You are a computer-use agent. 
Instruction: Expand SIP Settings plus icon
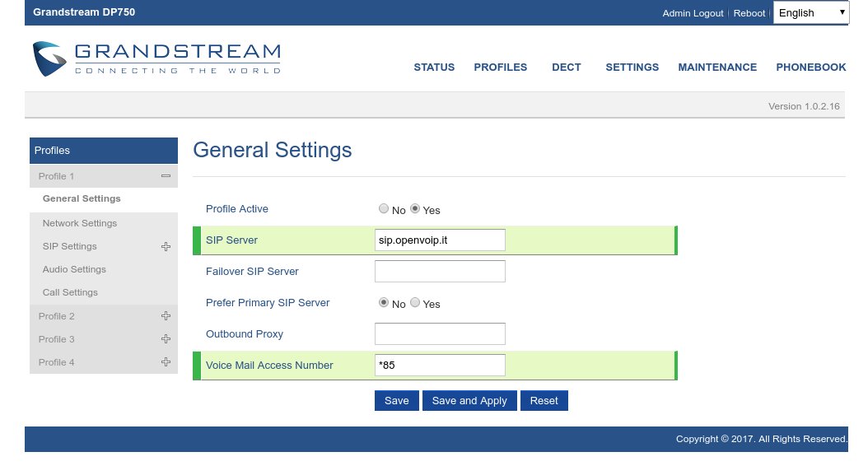click(x=166, y=246)
